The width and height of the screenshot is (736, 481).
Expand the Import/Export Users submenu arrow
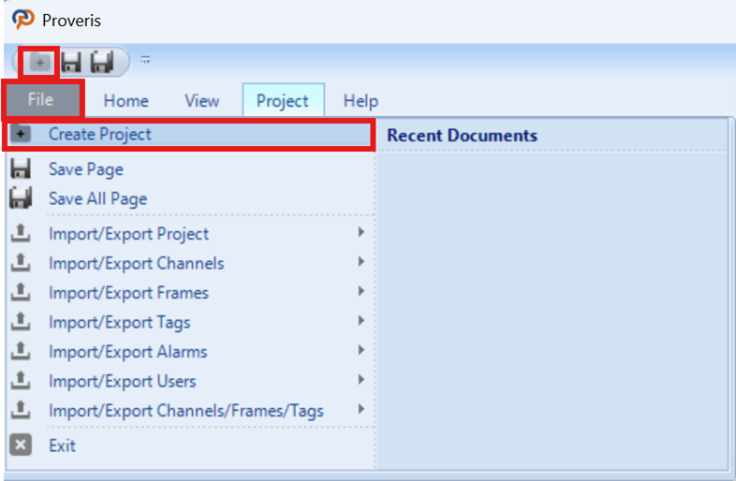(361, 379)
